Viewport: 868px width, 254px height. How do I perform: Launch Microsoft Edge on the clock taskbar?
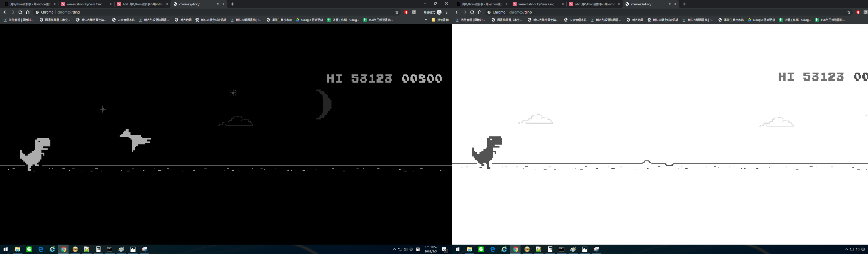41,249
